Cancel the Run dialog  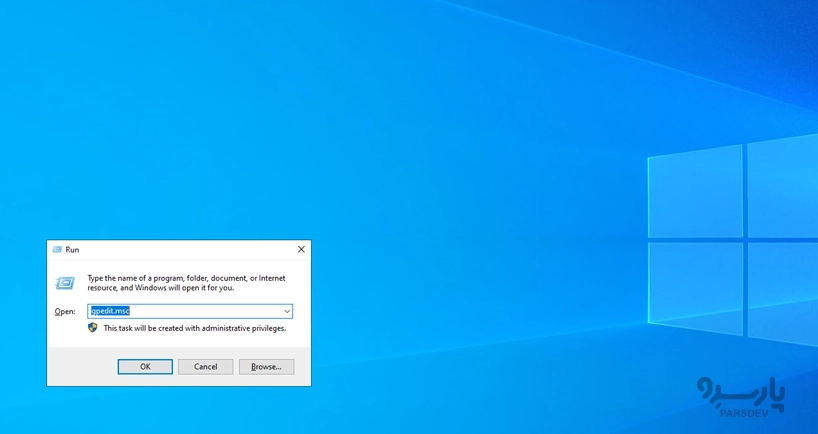[x=205, y=367]
